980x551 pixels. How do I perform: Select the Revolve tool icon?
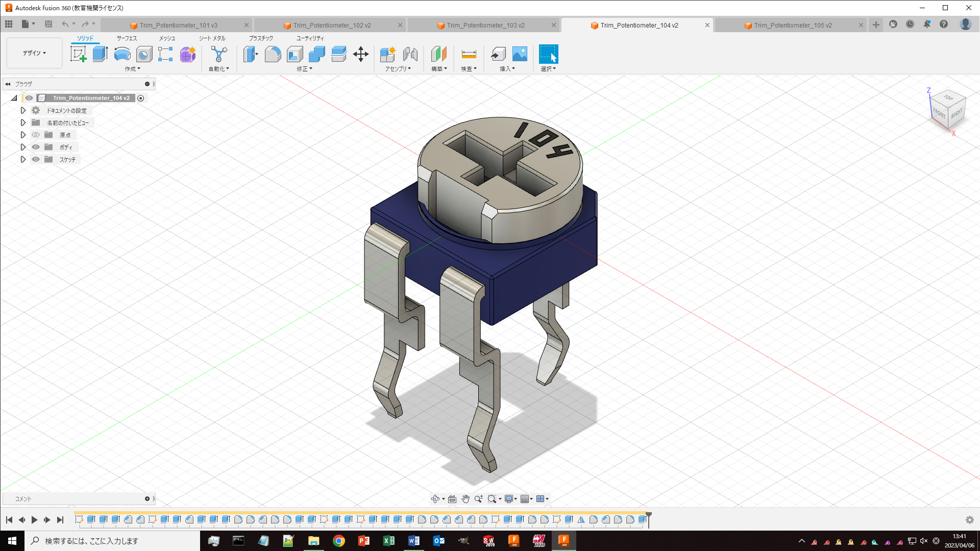point(122,54)
